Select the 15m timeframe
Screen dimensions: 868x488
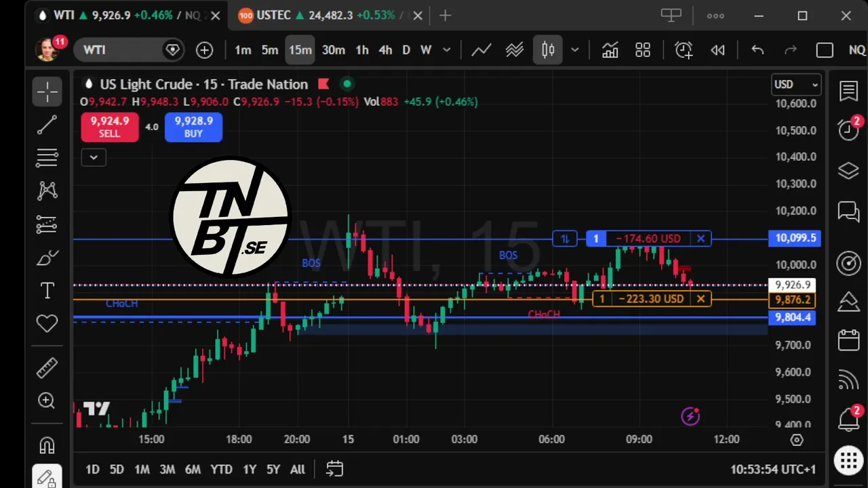coord(300,50)
